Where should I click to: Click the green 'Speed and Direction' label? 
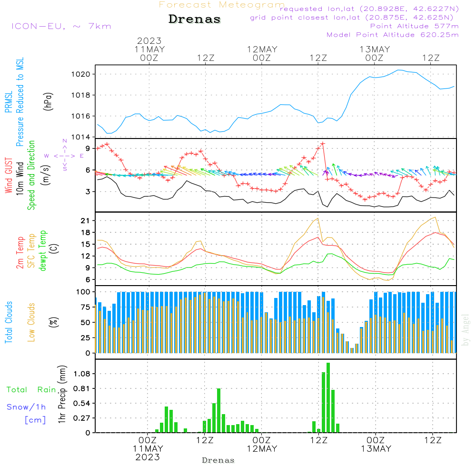click(x=31, y=175)
